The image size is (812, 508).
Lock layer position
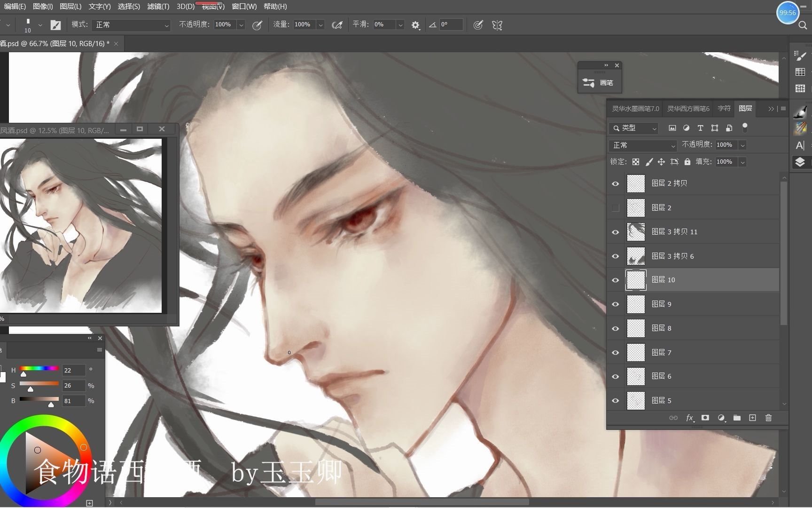[x=661, y=162]
